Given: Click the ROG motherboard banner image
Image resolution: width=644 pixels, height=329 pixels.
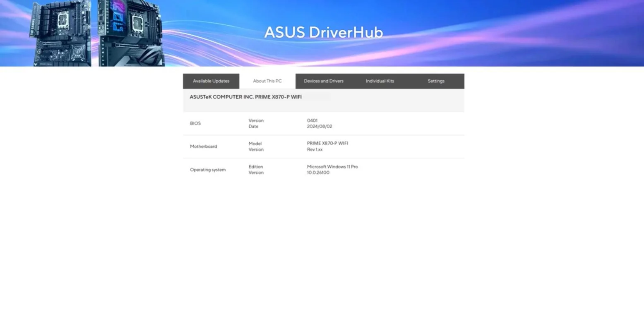Looking at the screenshot, I should tap(132, 33).
